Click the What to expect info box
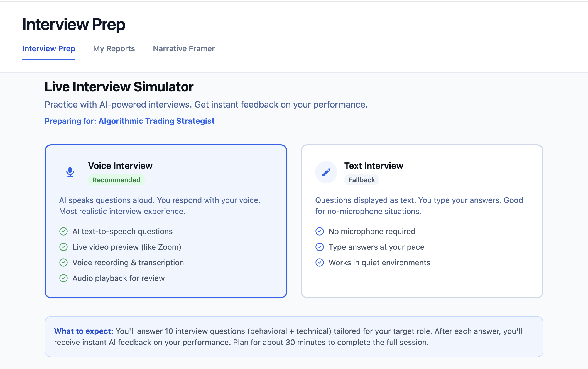 pyautogui.click(x=294, y=337)
